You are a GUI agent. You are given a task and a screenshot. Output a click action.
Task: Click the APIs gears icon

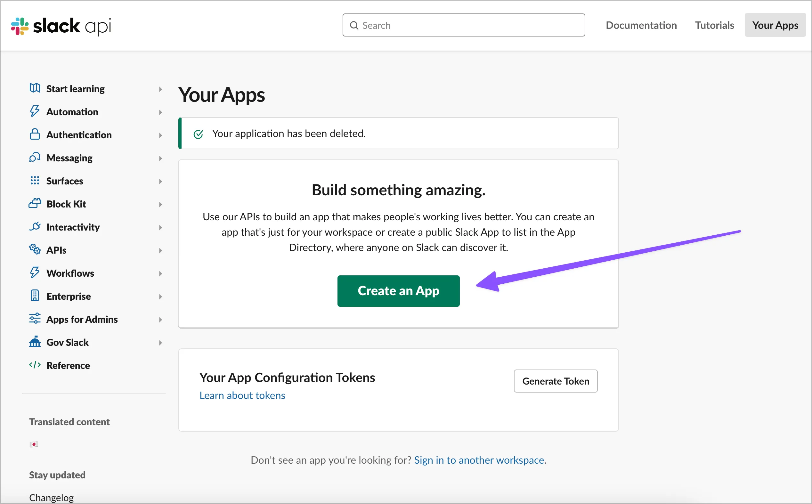35,249
